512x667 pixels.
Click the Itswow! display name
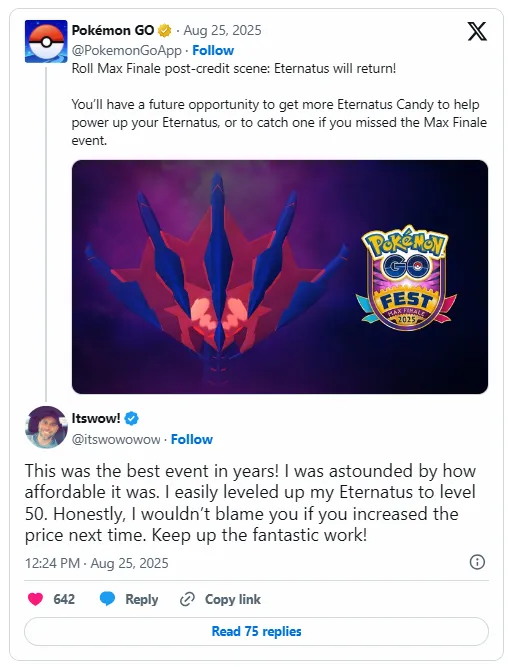click(x=96, y=419)
